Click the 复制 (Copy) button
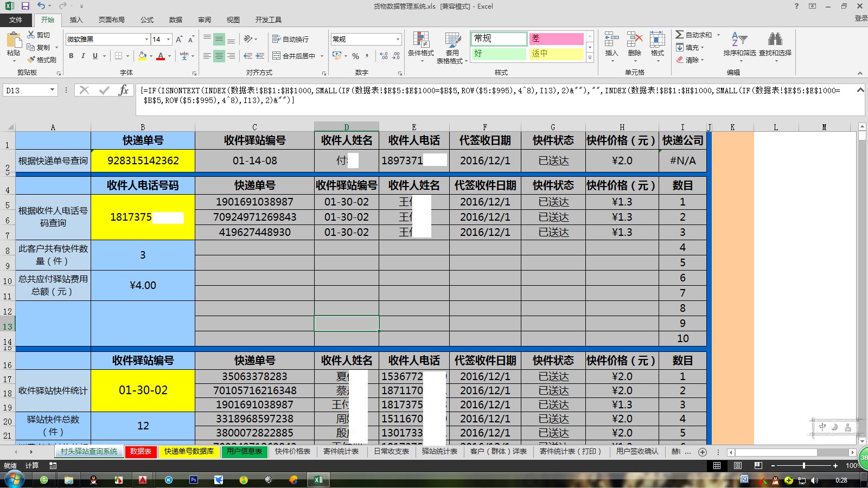868x488 pixels. [39, 47]
